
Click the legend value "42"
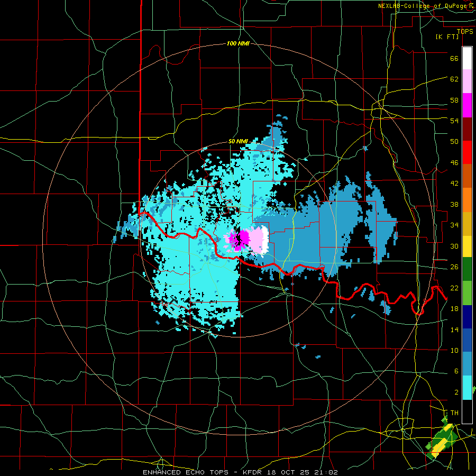(x=454, y=184)
